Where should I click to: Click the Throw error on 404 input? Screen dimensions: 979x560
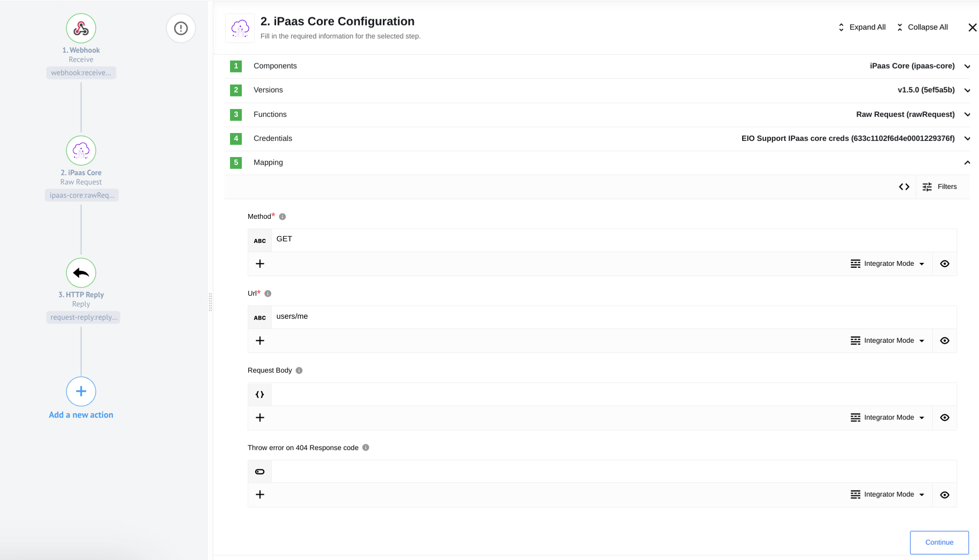[614, 471]
